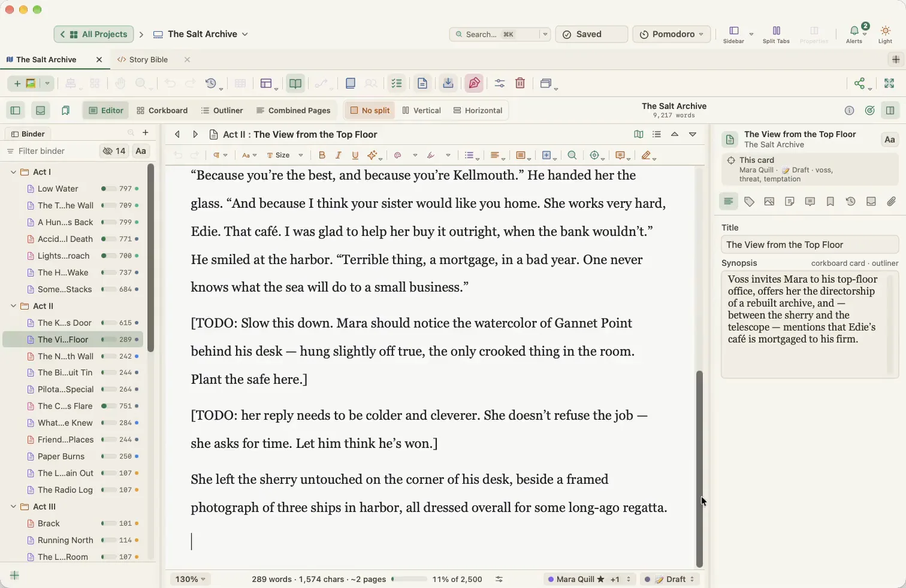
Task: Click the word target progress bar
Action: [409, 579]
